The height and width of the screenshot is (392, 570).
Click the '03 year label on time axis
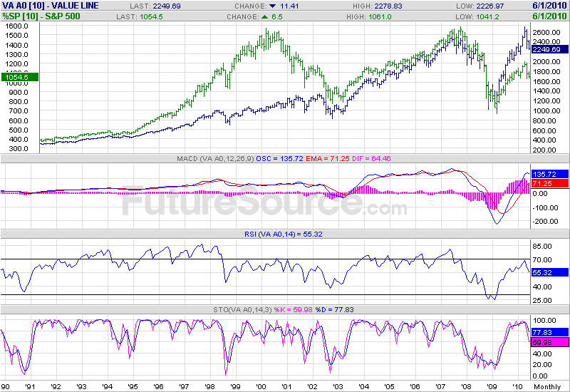pyautogui.click(x=338, y=386)
